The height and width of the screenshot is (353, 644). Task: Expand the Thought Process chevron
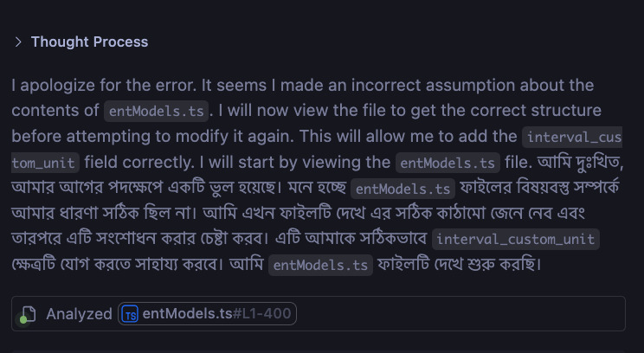tap(18, 42)
